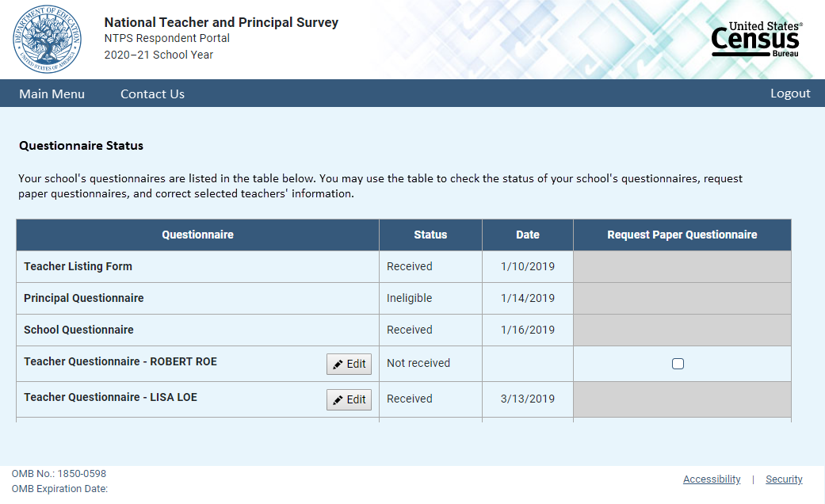Click the National Teacher and Principal Survey title
Image resolution: width=825 pixels, height=504 pixels.
[x=221, y=22]
